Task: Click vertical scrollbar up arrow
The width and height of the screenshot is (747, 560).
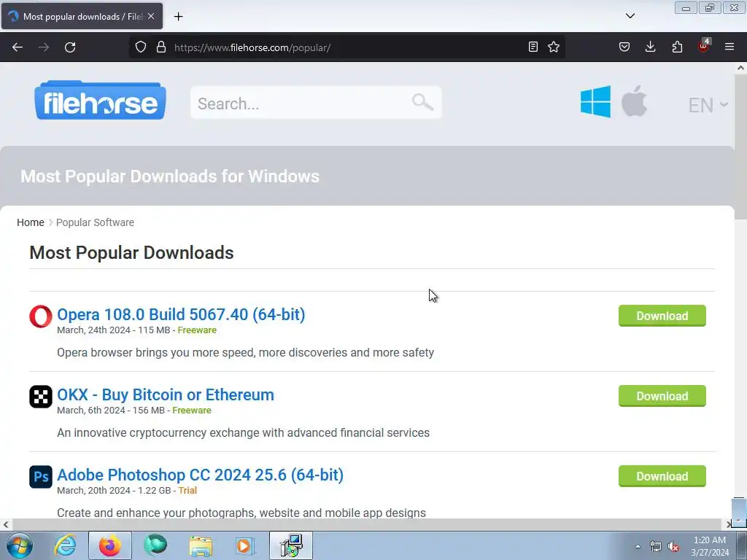Action: tap(740, 68)
